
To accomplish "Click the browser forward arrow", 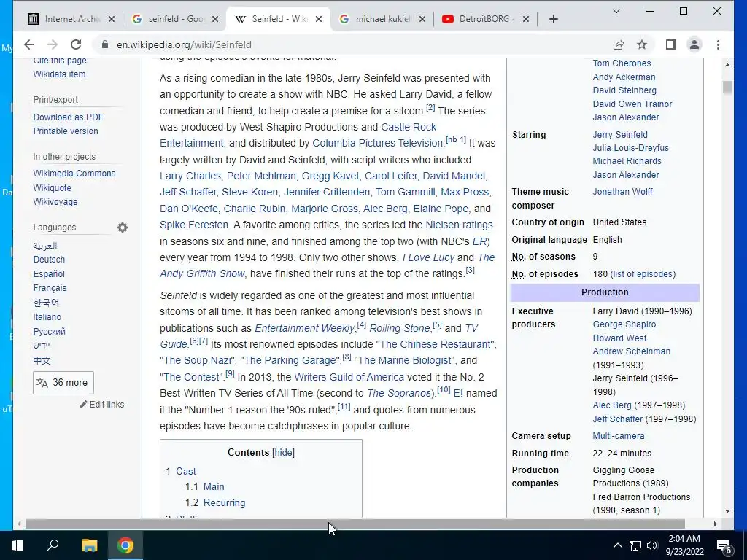I will 53,44.
